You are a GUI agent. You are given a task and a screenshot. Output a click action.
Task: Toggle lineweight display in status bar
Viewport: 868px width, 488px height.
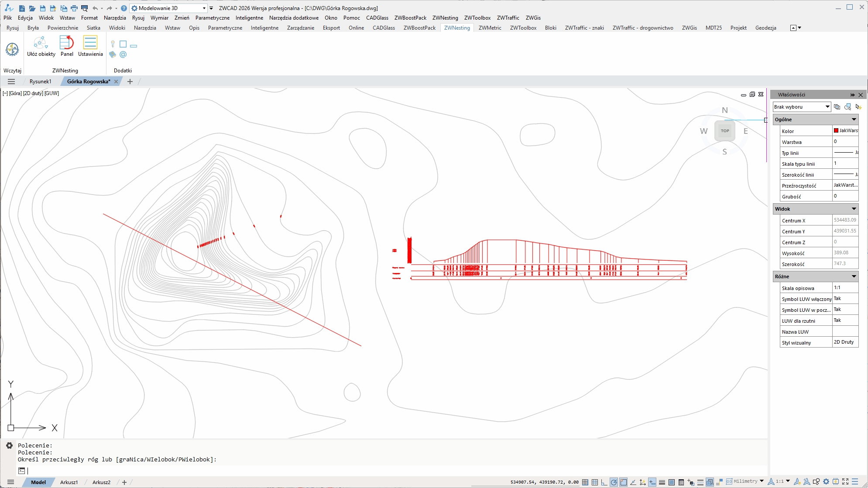[x=662, y=482]
